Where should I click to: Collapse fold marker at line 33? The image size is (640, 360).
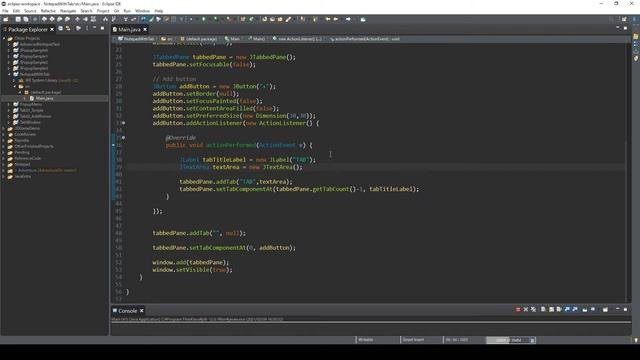124,123
